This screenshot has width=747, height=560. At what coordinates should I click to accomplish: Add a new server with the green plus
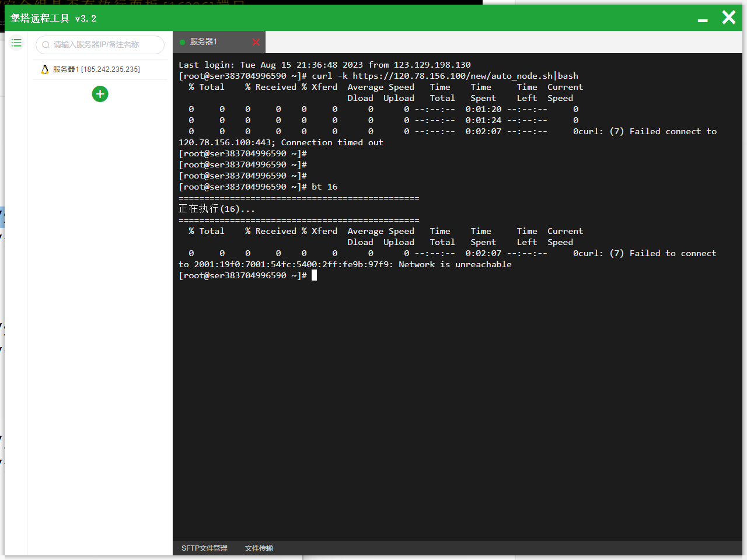100,94
